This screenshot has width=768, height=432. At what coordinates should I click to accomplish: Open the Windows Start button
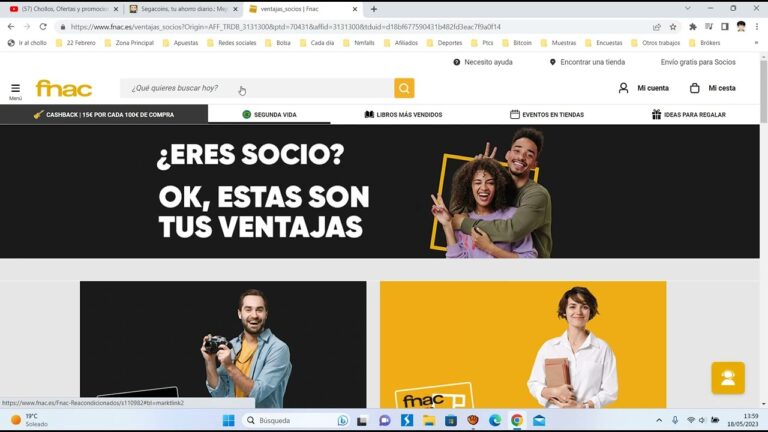tap(228, 420)
